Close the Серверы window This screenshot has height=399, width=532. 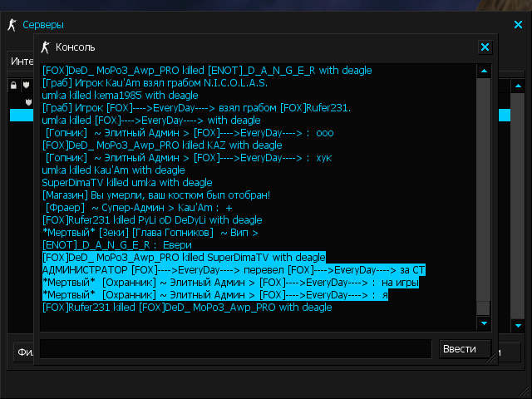518,24
